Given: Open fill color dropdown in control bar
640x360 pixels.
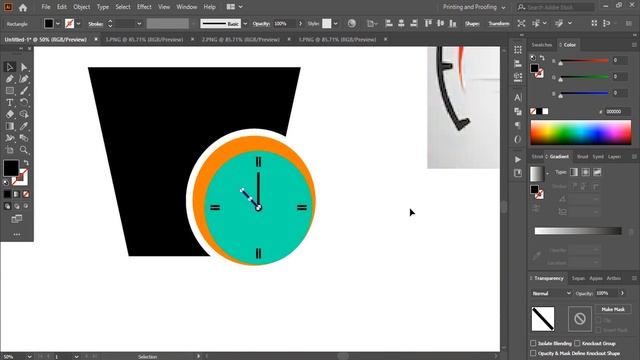Looking at the screenshot, I should pos(58,24).
